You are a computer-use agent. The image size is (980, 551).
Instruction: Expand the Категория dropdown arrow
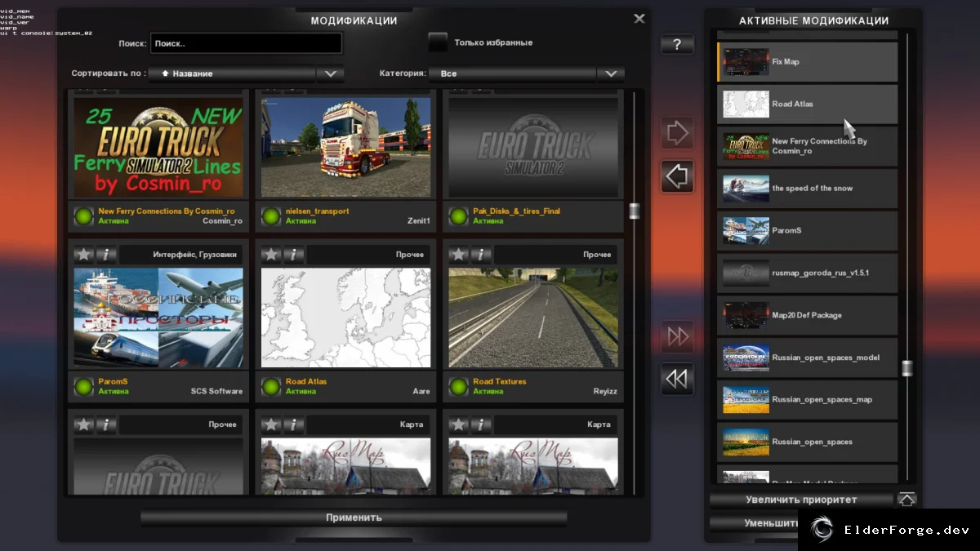pyautogui.click(x=611, y=73)
